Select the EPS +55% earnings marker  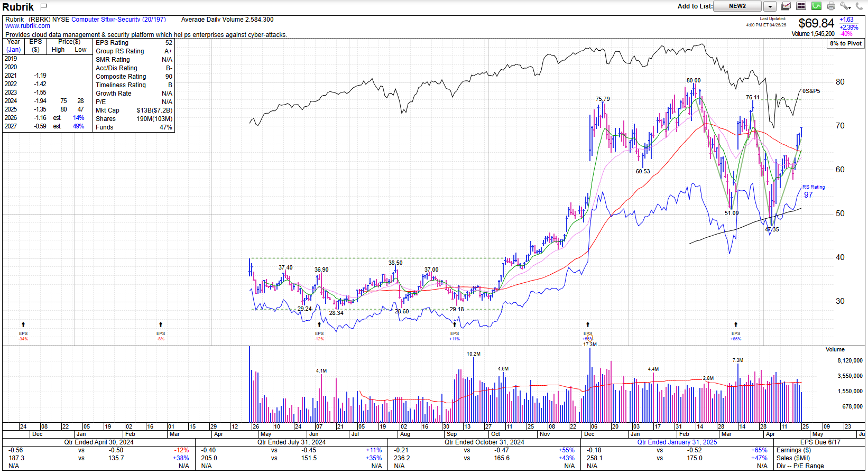click(588, 331)
